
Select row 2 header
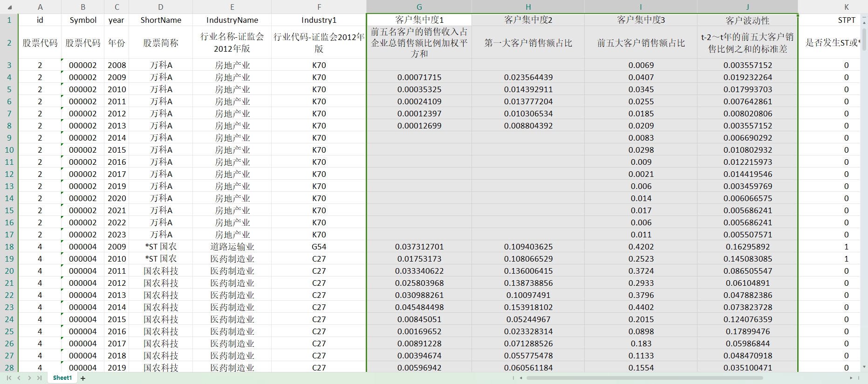[x=9, y=42]
